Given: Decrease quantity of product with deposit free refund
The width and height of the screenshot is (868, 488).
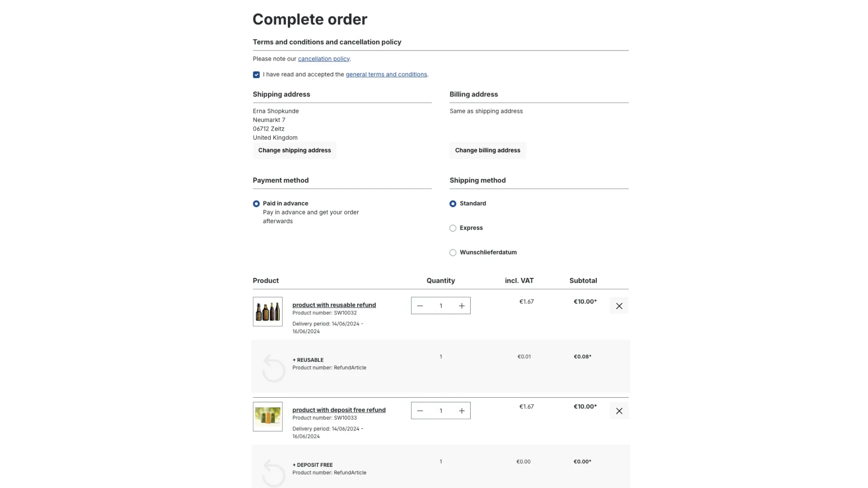Looking at the screenshot, I should (420, 410).
